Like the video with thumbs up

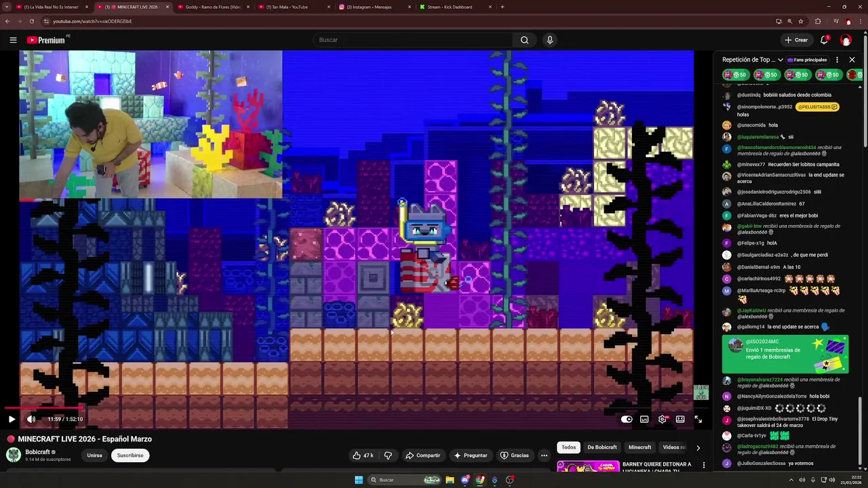(363, 455)
